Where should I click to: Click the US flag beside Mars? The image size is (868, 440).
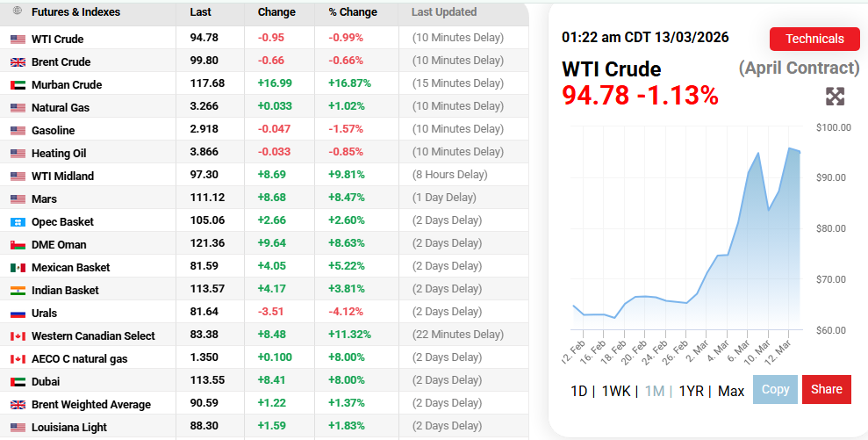(18, 199)
